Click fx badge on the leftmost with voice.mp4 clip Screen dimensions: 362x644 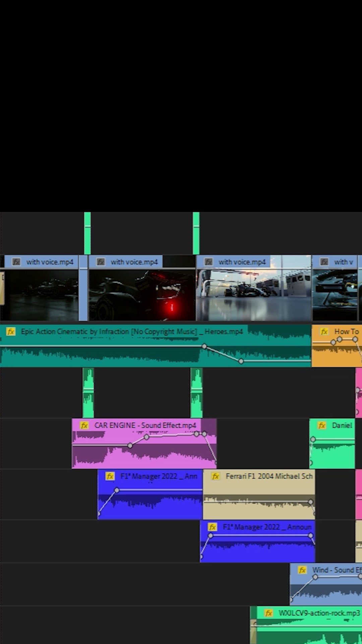(x=16, y=262)
